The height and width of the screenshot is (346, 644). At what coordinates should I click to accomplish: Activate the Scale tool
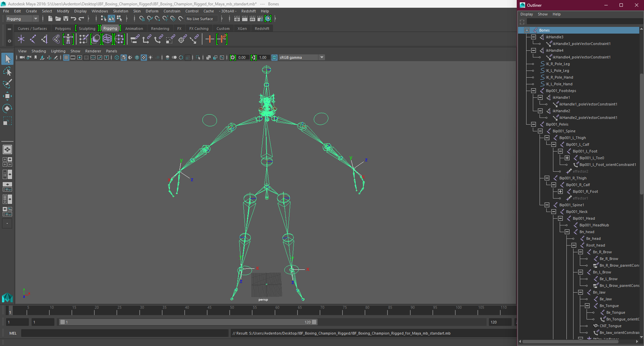[x=7, y=121]
